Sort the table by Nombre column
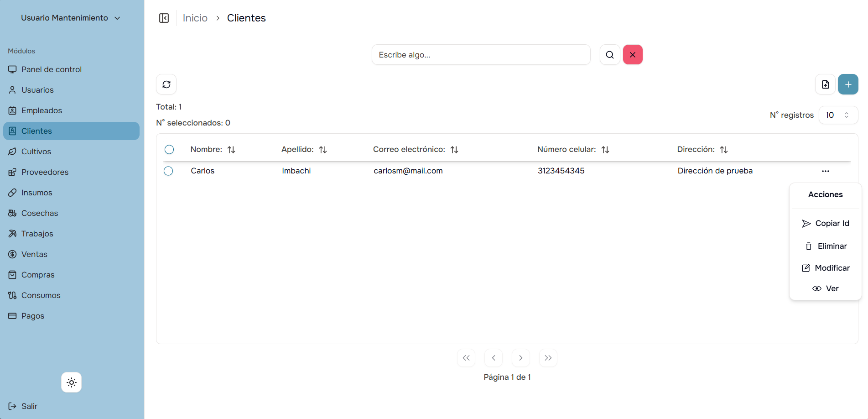Screen dimensions: 868x419 231,150
